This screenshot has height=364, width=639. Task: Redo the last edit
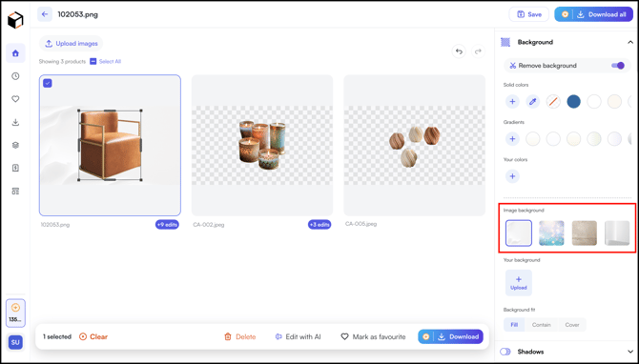478,51
